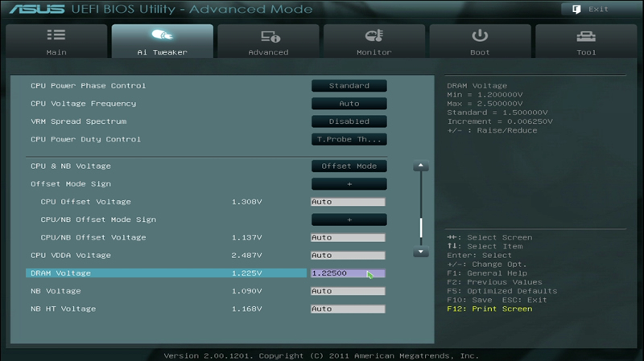Image resolution: width=644 pixels, height=361 pixels.
Task: Click the scroll up arrow
Action: [420, 166]
